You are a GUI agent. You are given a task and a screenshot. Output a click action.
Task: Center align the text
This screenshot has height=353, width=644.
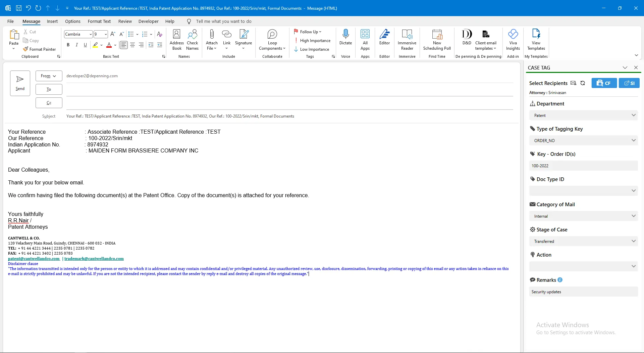132,45
